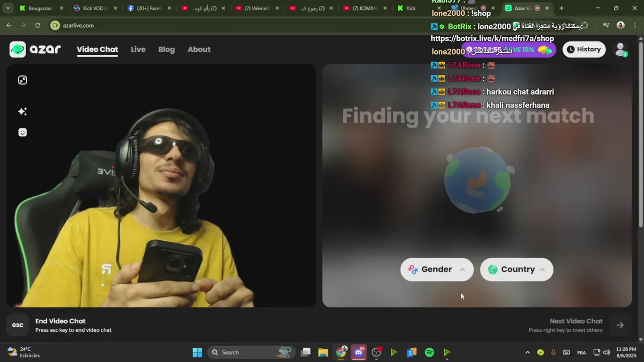Switch to the Video Chat tab

tap(97, 49)
